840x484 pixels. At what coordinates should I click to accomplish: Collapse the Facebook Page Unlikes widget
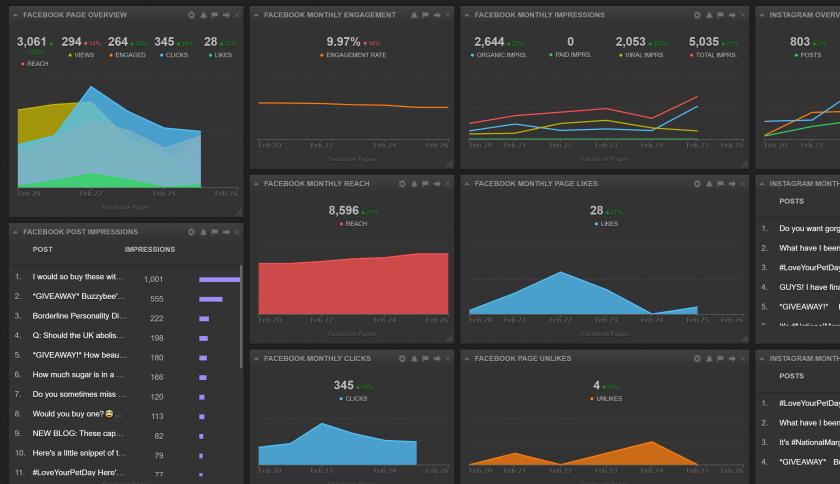(x=467, y=359)
